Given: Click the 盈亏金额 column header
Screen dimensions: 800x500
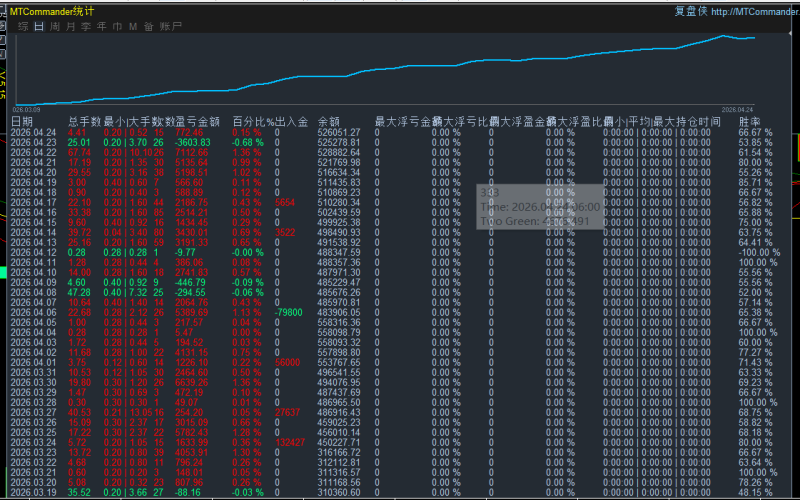Looking at the screenshot, I should coord(197,121).
